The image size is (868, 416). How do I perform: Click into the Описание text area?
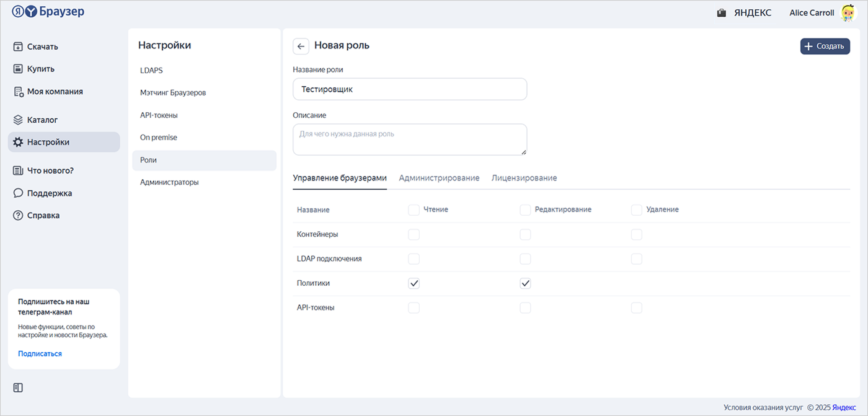409,139
